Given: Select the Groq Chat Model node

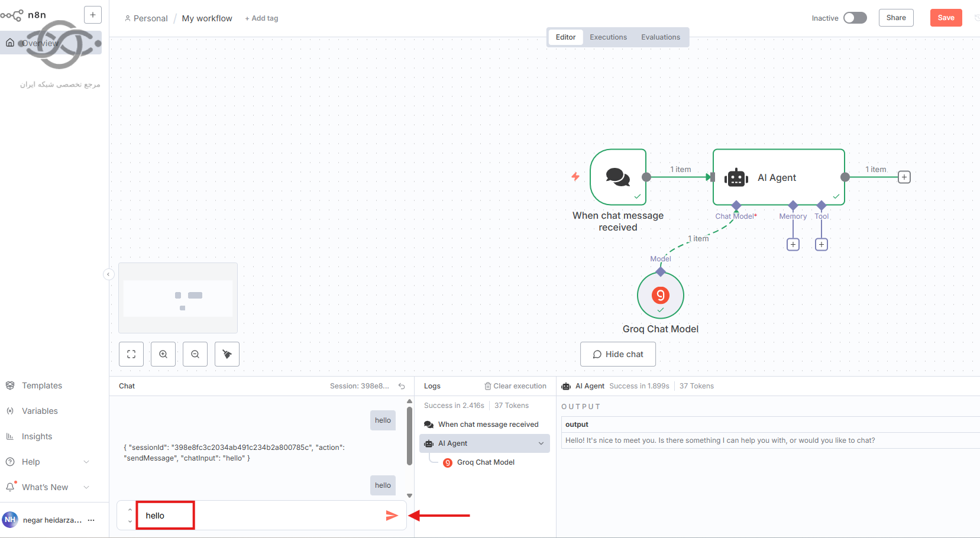Looking at the screenshot, I should coord(661,295).
